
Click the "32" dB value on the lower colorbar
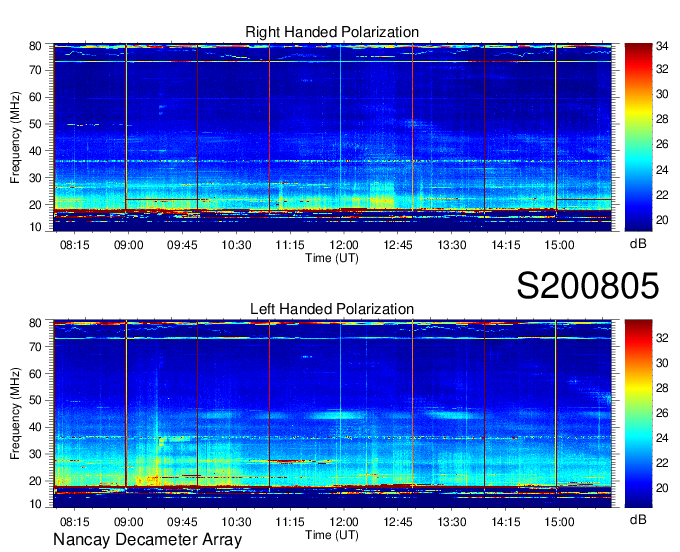tap(662, 338)
